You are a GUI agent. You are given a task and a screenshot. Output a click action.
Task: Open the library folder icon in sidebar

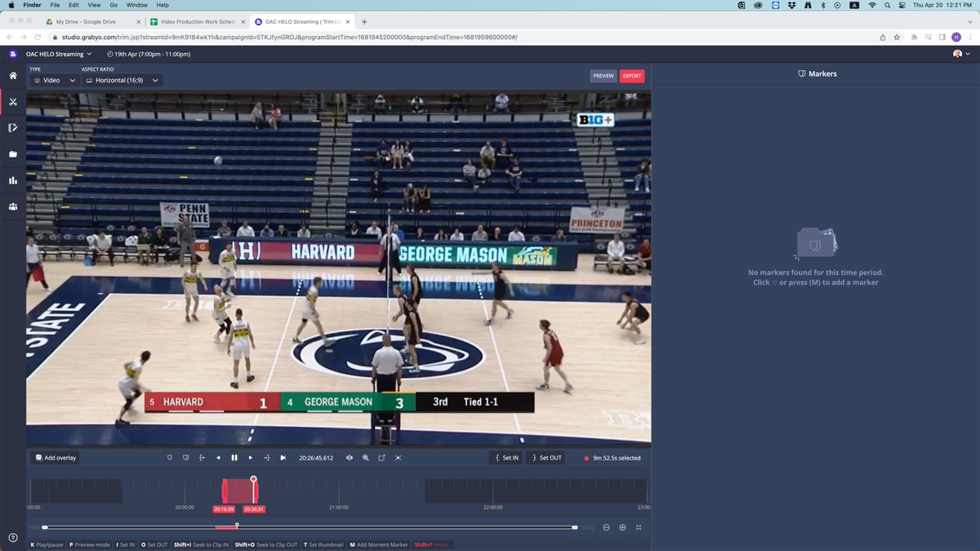pyautogui.click(x=13, y=154)
